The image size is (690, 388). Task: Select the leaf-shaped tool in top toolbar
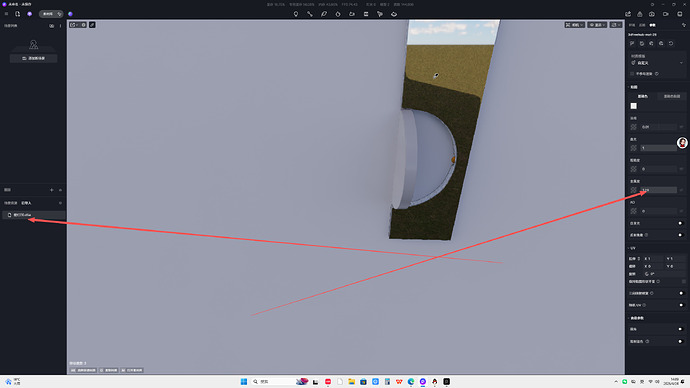tap(324, 14)
